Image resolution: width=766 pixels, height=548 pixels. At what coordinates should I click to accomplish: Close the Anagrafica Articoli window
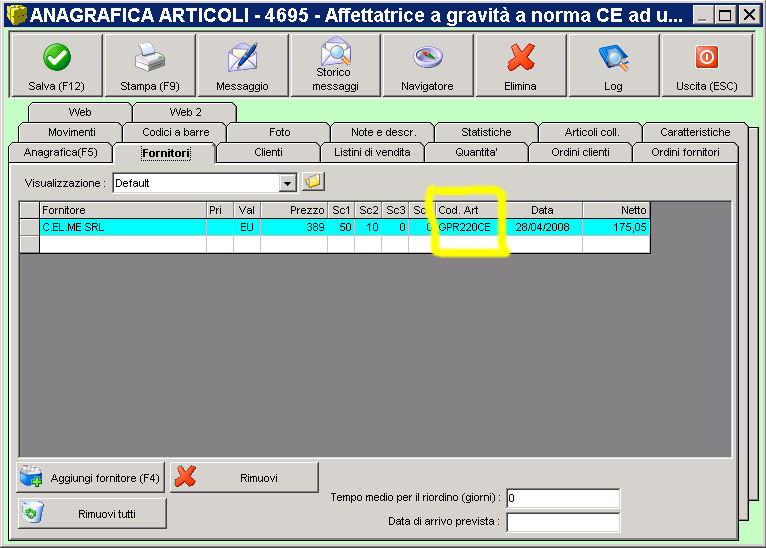pos(749,15)
